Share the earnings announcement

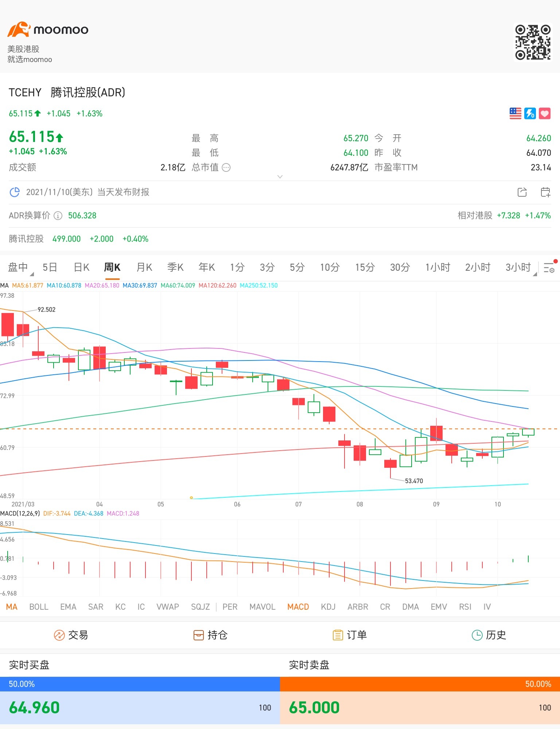(x=522, y=192)
